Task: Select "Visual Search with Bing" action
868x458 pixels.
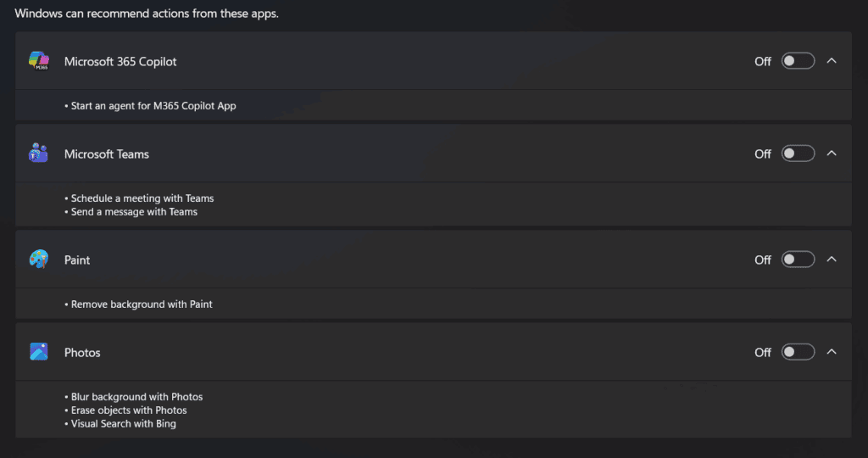Action: 124,424
